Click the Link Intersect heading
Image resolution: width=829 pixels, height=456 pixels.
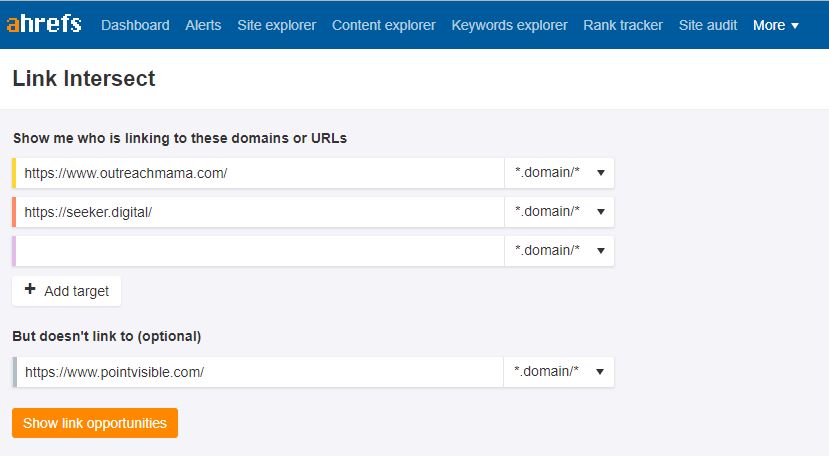[84, 78]
